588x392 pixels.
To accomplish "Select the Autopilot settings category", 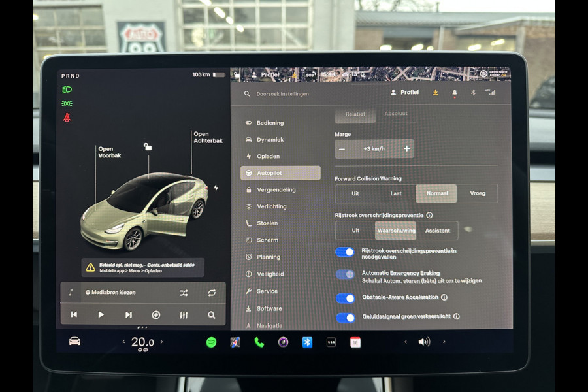I will pyautogui.click(x=280, y=172).
